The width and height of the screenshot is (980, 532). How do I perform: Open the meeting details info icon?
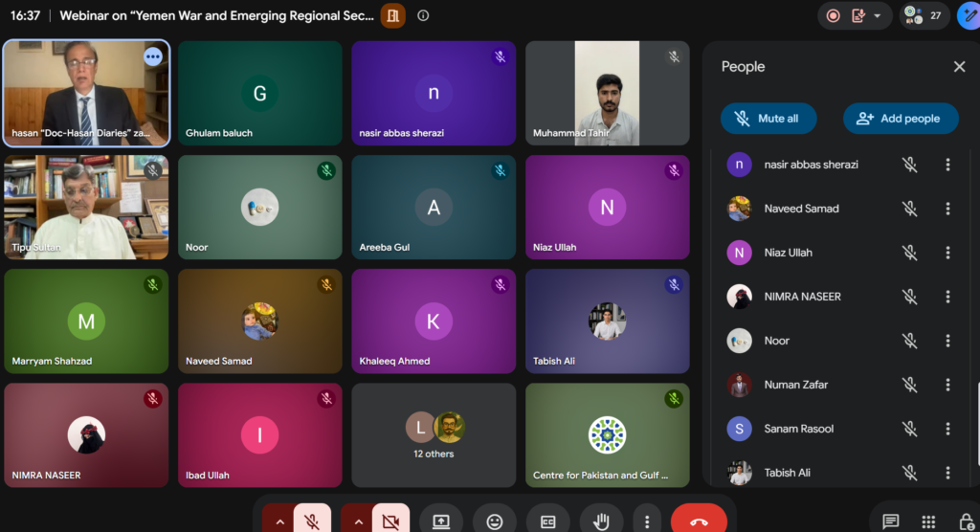423,15
